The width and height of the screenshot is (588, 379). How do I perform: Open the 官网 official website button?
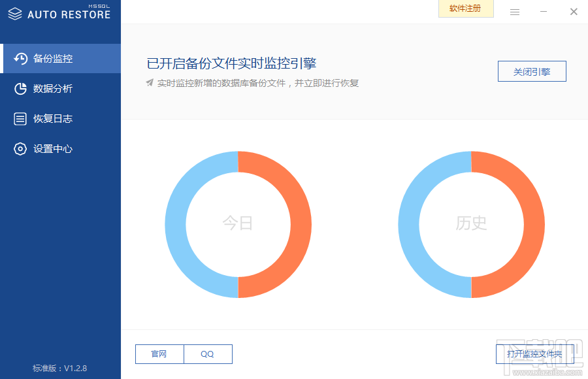point(159,354)
